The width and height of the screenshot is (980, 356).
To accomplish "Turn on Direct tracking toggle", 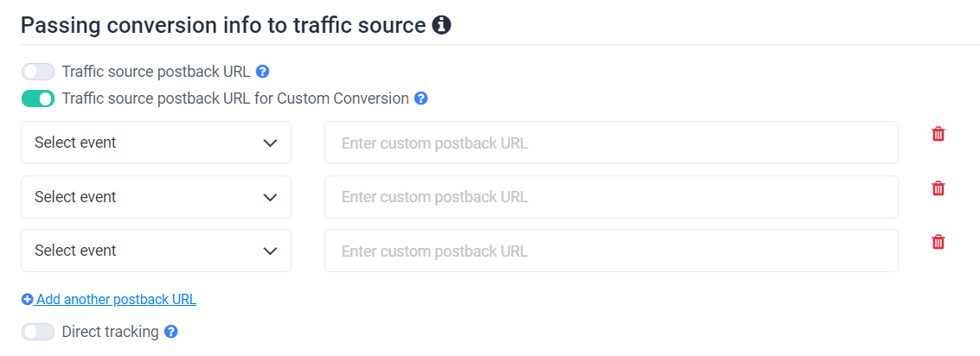I will tap(38, 331).
